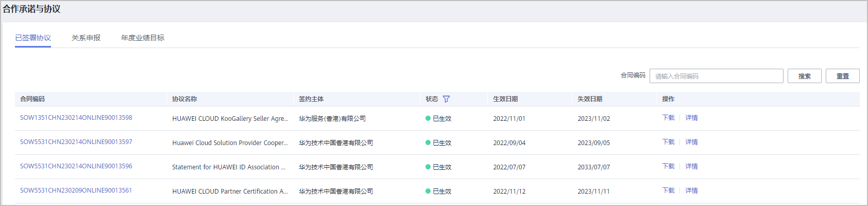Switch to the 关系申报 tab
868x206 pixels.
click(86, 38)
